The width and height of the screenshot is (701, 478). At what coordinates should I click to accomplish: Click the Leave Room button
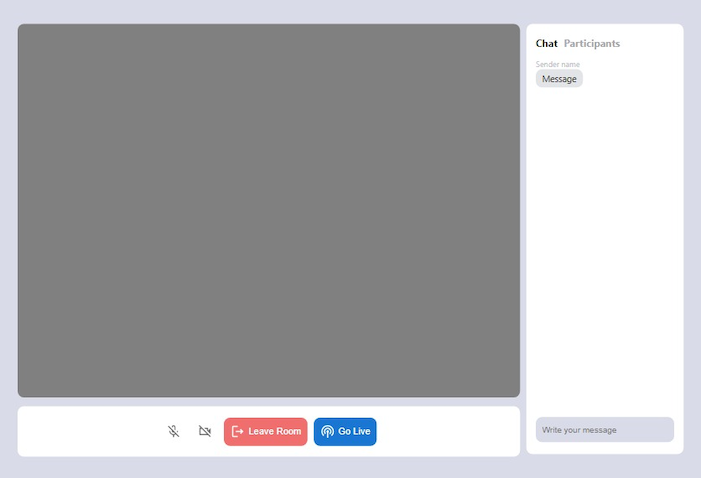pyautogui.click(x=265, y=431)
